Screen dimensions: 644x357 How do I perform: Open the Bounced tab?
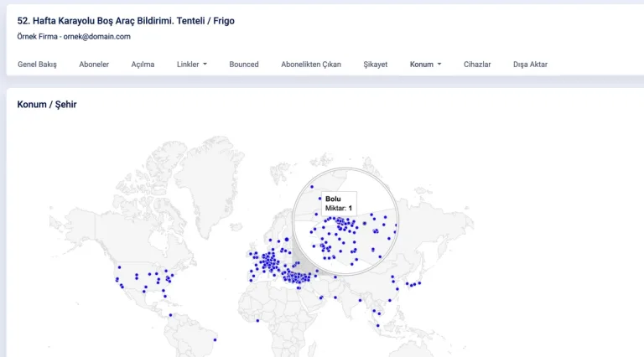[244, 65]
